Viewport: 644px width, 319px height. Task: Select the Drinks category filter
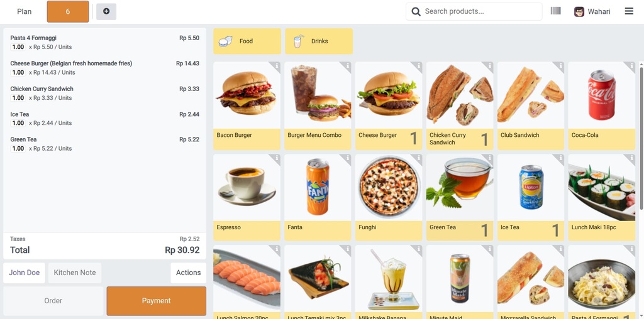[319, 41]
